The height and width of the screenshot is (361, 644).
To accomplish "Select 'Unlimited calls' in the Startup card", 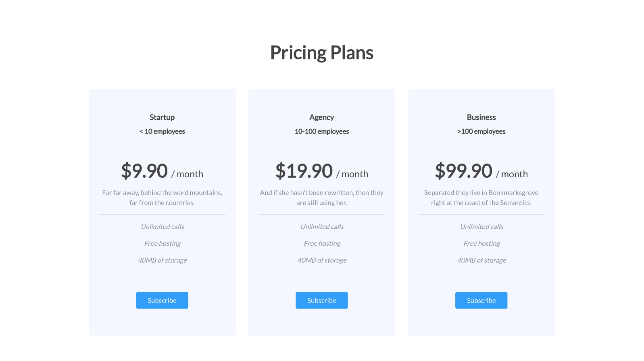I will coord(162,226).
